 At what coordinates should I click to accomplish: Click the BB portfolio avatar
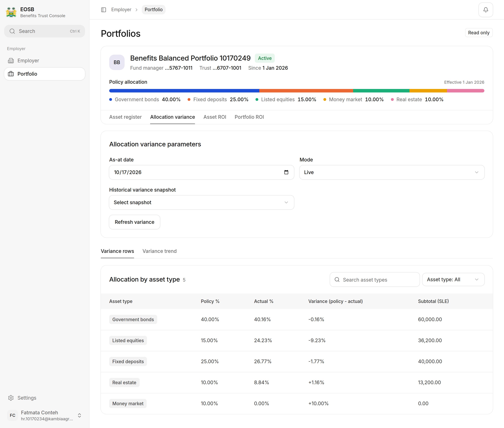click(117, 62)
